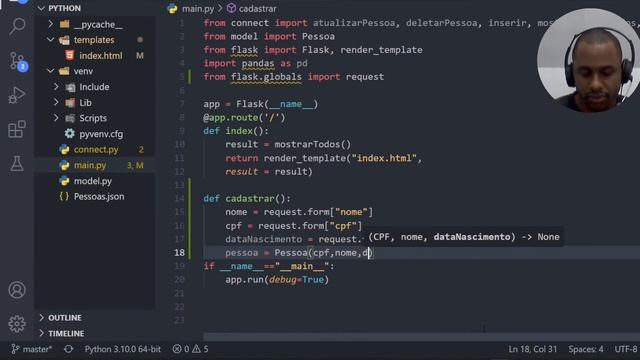Screen dimensions: 640x360
Task: Expand the Scripts folder
Action: tap(56, 118)
